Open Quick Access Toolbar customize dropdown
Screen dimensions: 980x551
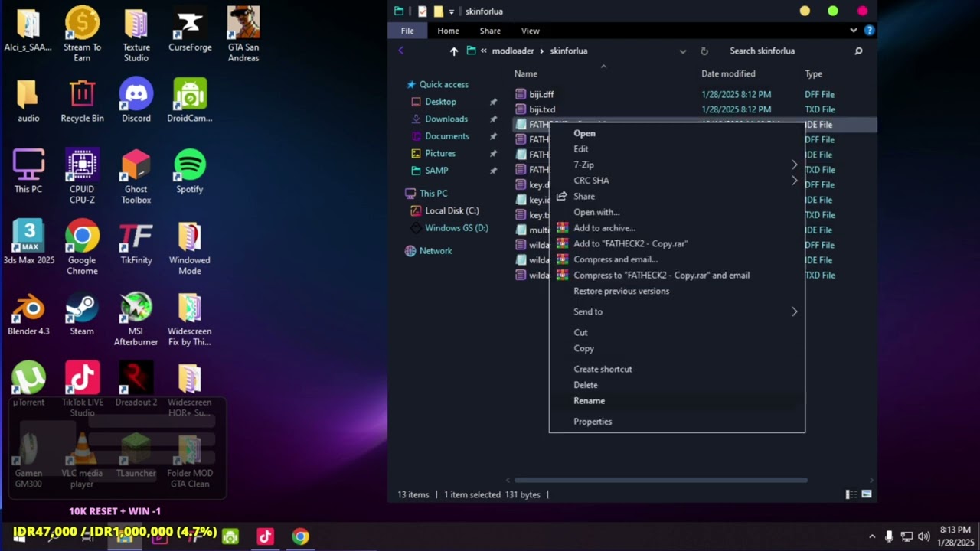[x=452, y=11]
